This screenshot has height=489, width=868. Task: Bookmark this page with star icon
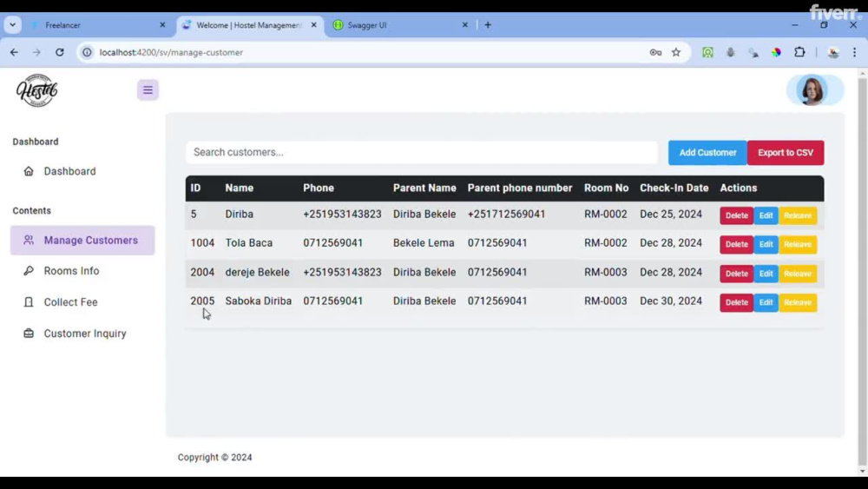[676, 52]
